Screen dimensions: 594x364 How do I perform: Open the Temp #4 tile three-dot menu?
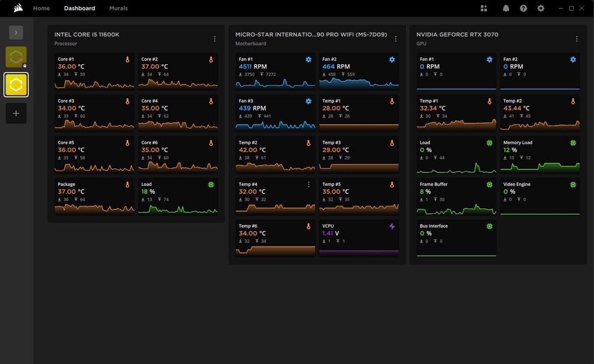pos(308,184)
